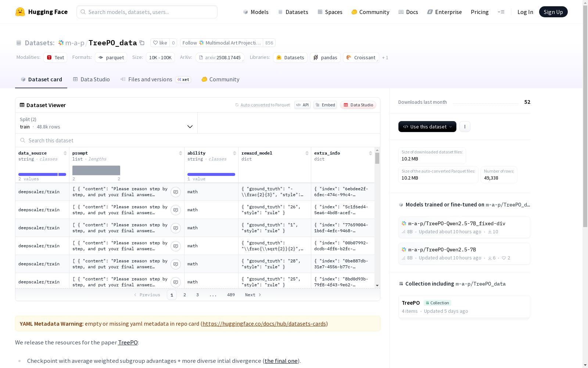This screenshot has height=368, width=588.
Task: Follow Multimodal Art Projection organization
Action: pyautogui.click(x=222, y=43)
